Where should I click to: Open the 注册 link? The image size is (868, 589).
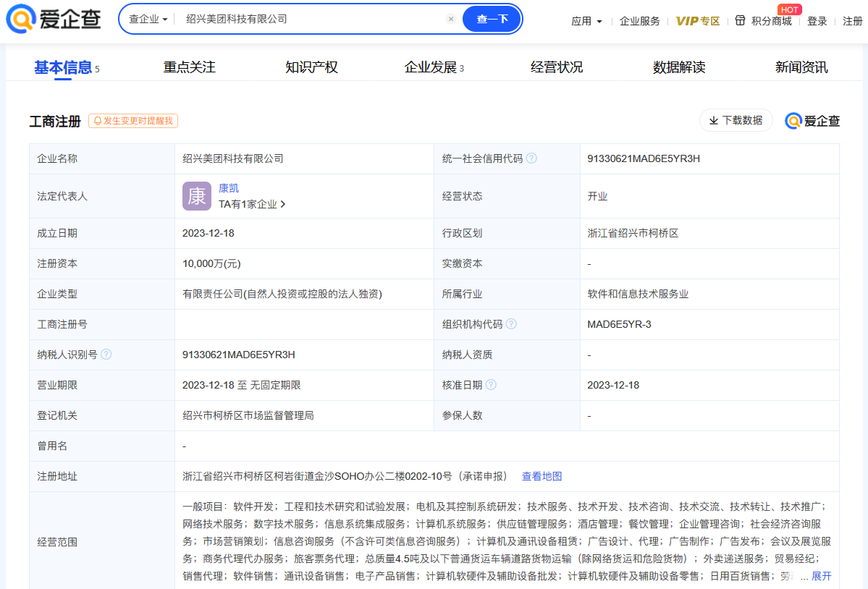click(853, 21)
